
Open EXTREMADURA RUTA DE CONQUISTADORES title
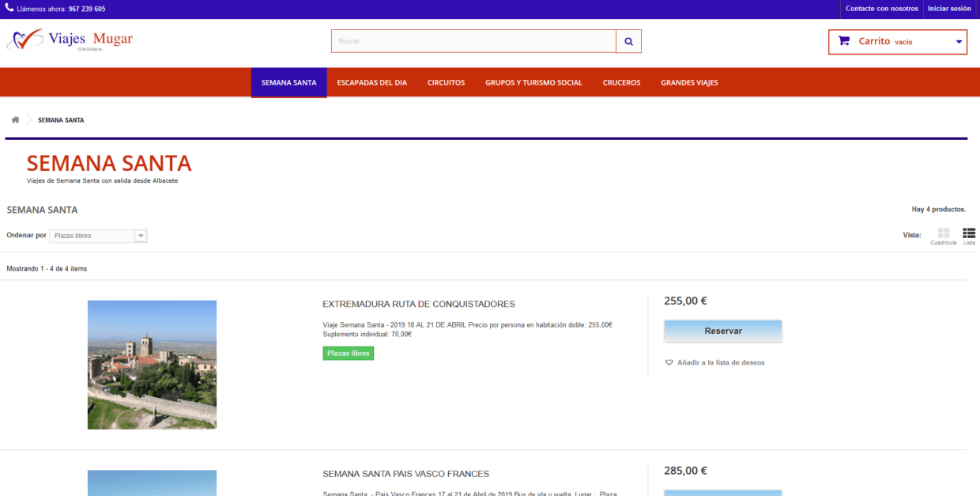pos(419,305)
